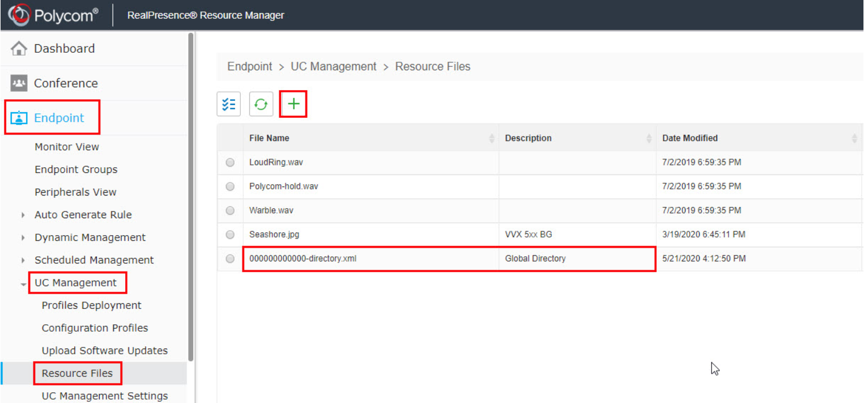The image size is (868, 403).
Task: Click the UC Management breadcrumb link
Action: click(333, 66)
